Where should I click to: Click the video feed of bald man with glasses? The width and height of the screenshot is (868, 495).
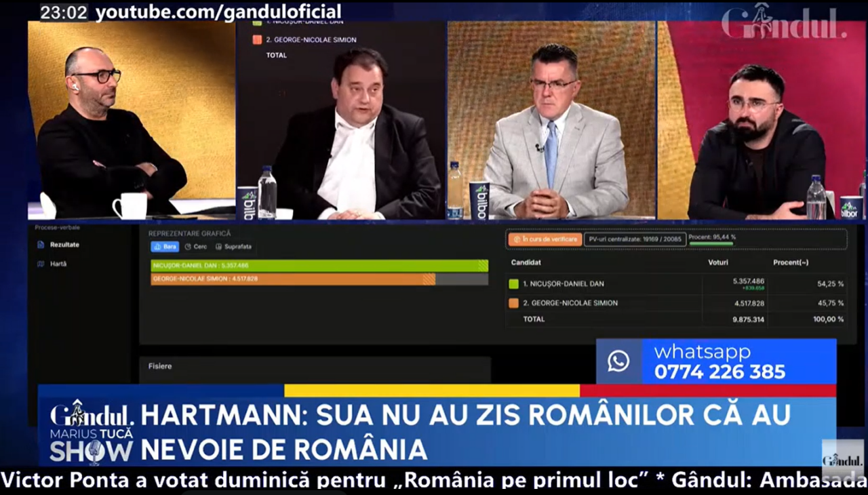tap(132, 120)
